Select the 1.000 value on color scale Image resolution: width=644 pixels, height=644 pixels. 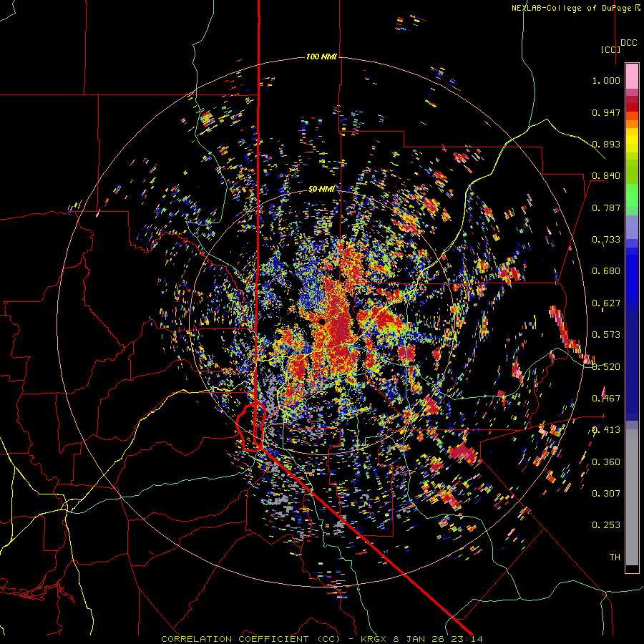(x=606, y=80)
